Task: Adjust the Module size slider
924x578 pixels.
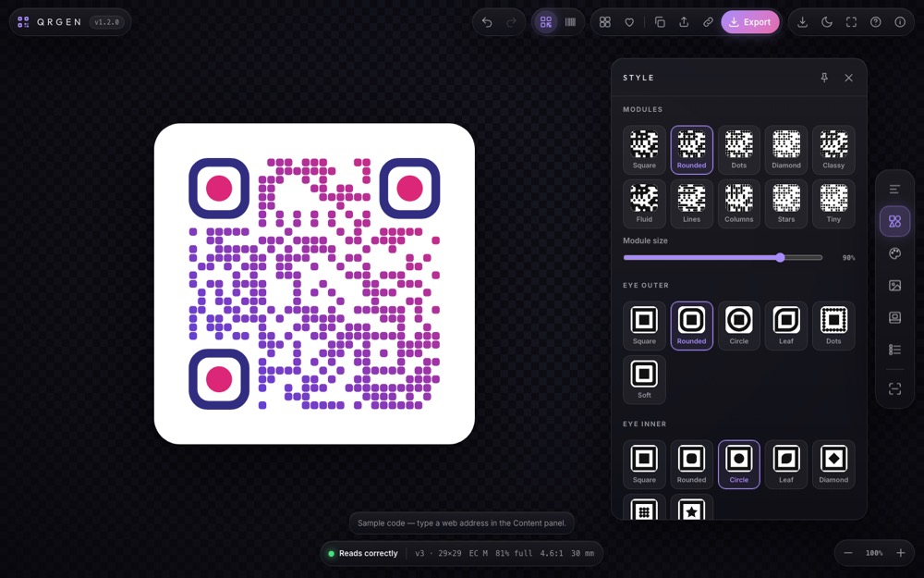Action: pyautogui.click(x=723, y=258)
